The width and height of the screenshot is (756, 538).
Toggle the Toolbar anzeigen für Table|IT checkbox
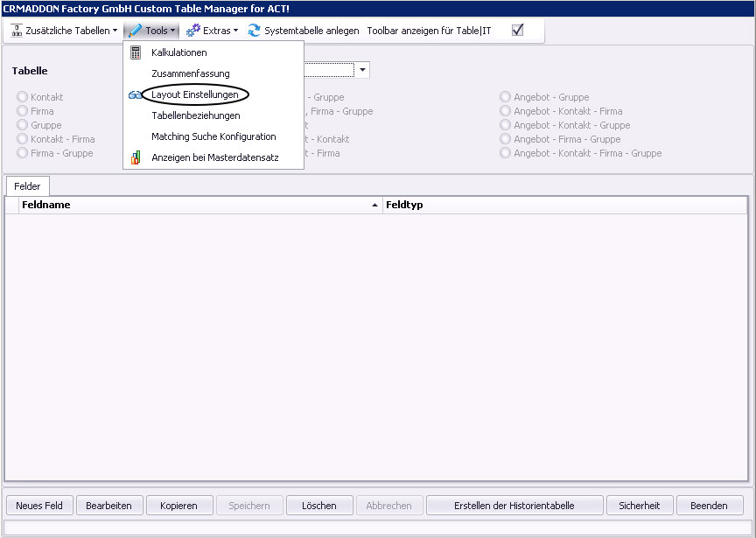click(x=517, y=30)
